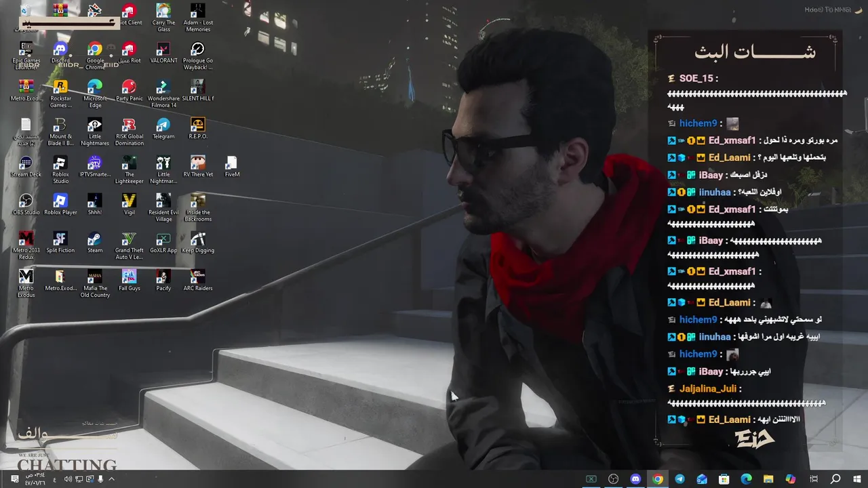Viewport: 868px width, 488px height.
Task: Open File Explorer from the taskbar
Action: [768, 479]
